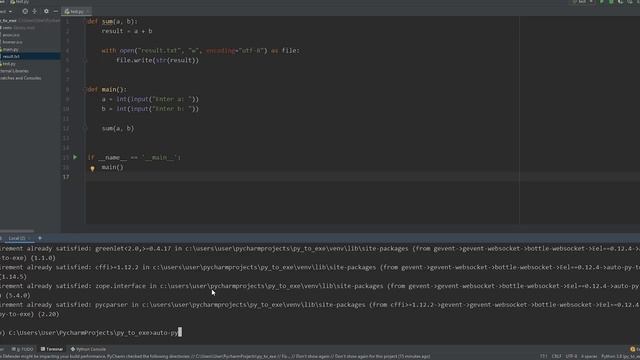Click the line:column indicator in status bar
Screen dimensions: 640x360
click(543, 356)
